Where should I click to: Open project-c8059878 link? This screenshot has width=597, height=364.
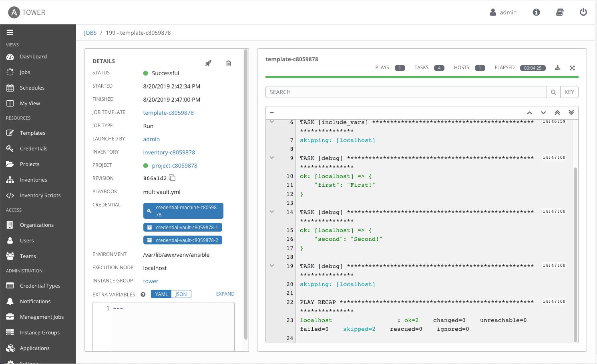pyautogui.click(x=175, y=166)
